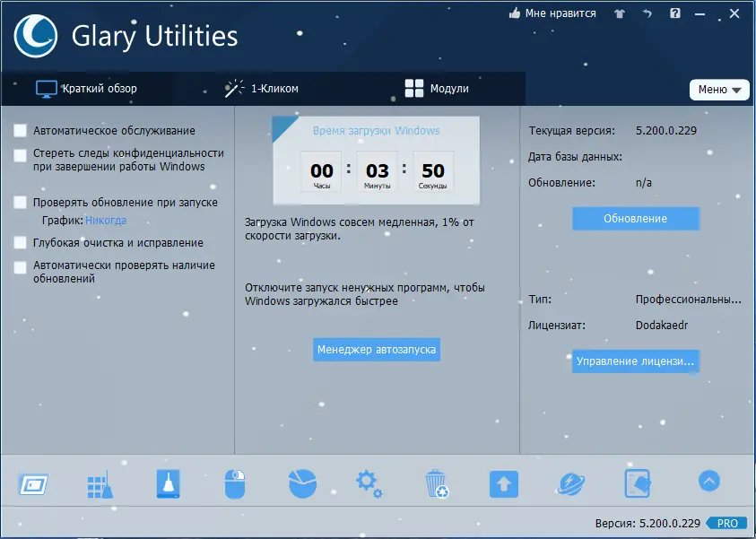
Task: Click the minutes value 03
Action: 377,170
